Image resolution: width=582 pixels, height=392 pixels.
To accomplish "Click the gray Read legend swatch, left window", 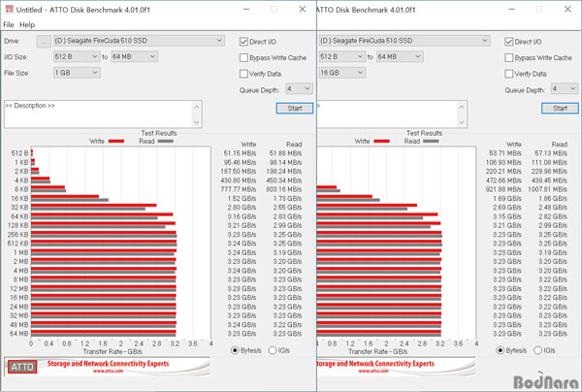I will (166, 141).
